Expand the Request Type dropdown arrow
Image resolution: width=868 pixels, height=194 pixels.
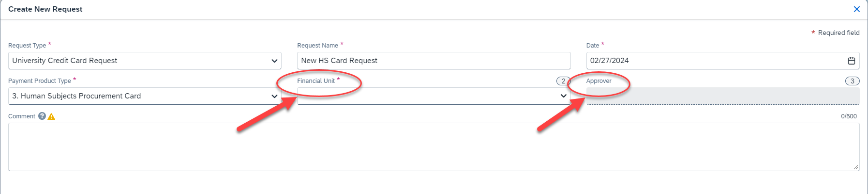click(x=274, y=61)
